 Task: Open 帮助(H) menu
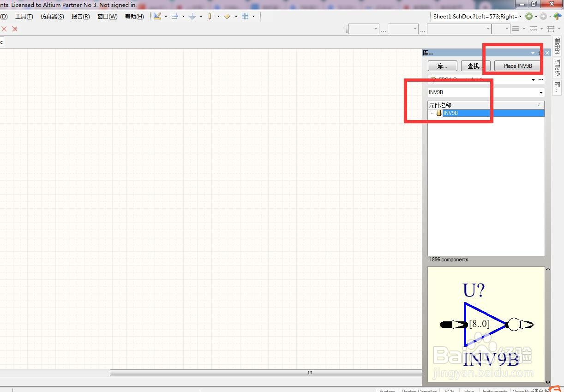[x=134, y=16]
